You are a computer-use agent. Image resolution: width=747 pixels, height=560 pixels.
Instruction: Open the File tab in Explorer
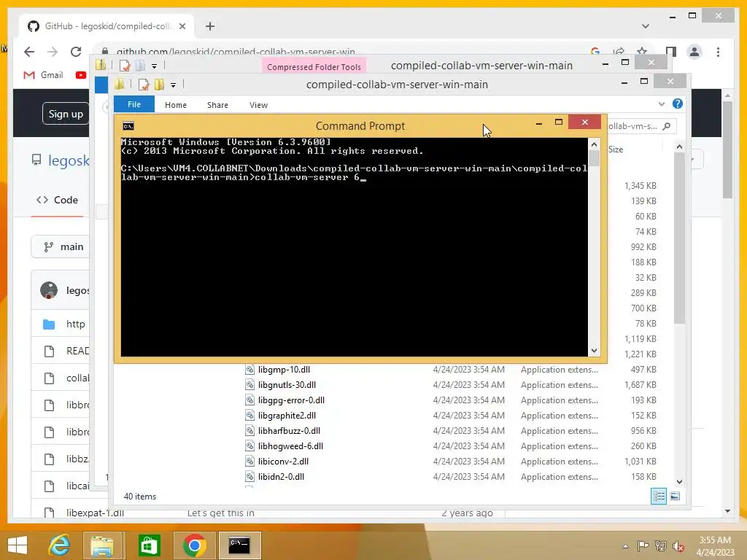pyautogui.click(x=134, y=104)
